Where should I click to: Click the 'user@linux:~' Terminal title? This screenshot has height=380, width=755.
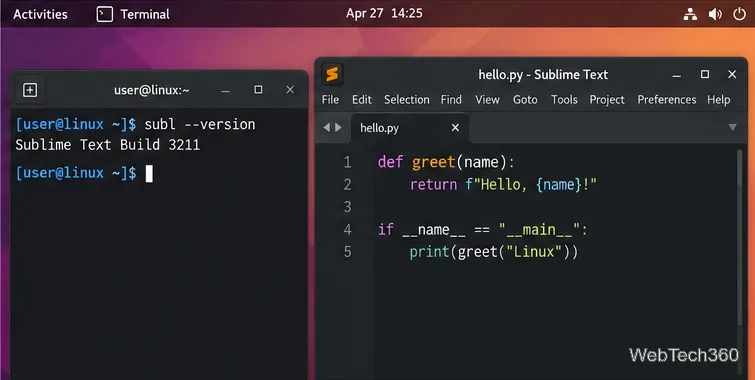[x=152, y=90]
